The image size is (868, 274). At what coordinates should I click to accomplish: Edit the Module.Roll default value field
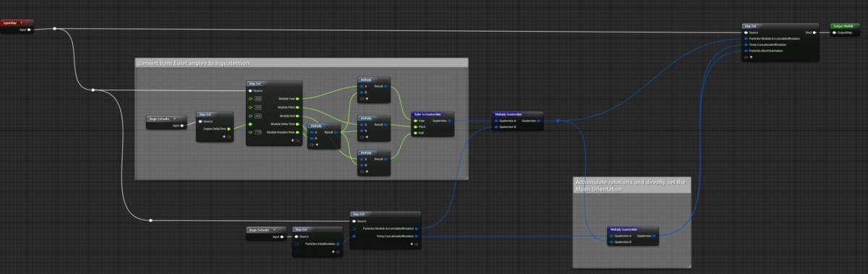coord(258,116)
